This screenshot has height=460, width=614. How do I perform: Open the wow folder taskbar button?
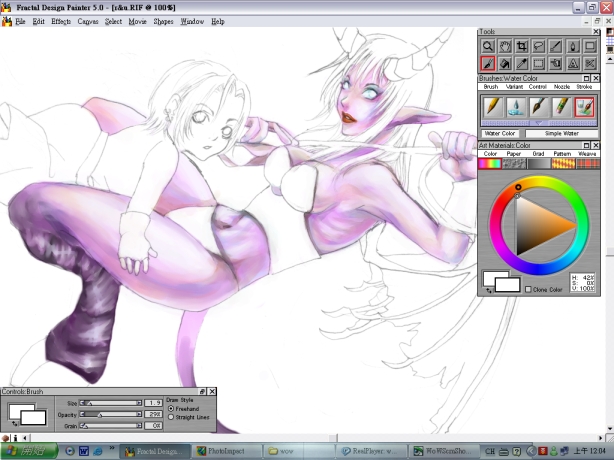[299, 451]
